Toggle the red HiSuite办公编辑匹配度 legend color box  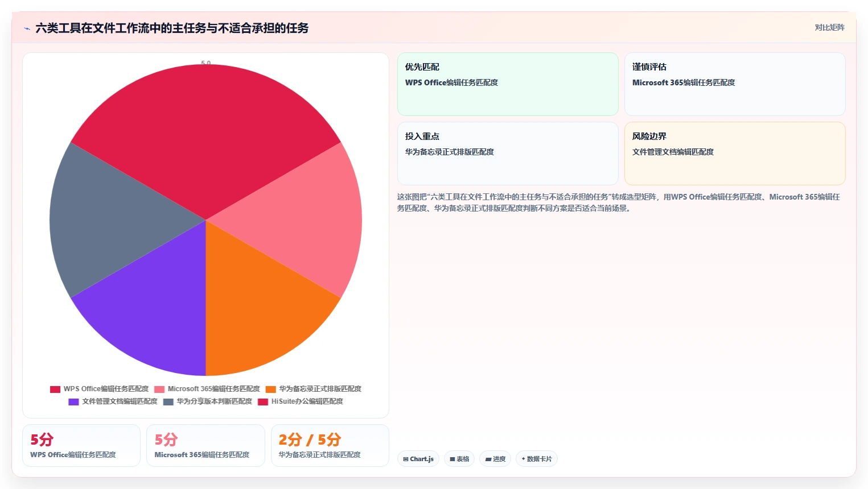pyautogui.click(x=263, y=402)
